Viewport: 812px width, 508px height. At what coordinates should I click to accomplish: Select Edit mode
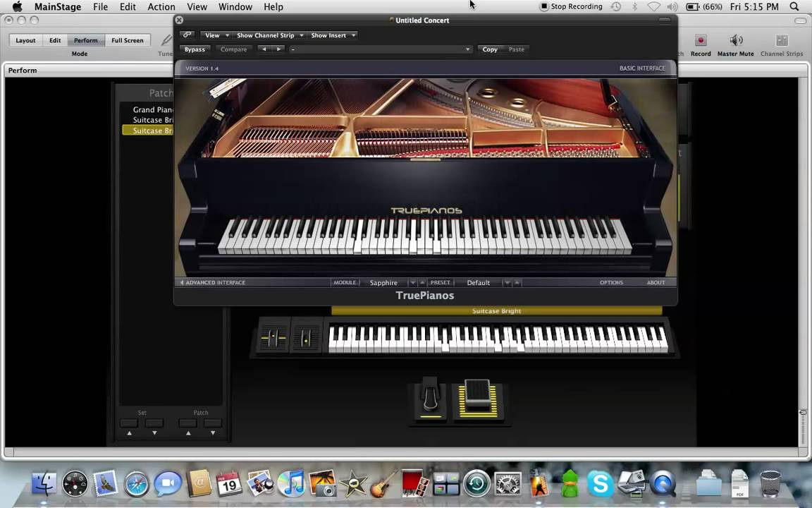tap(55, 40)
